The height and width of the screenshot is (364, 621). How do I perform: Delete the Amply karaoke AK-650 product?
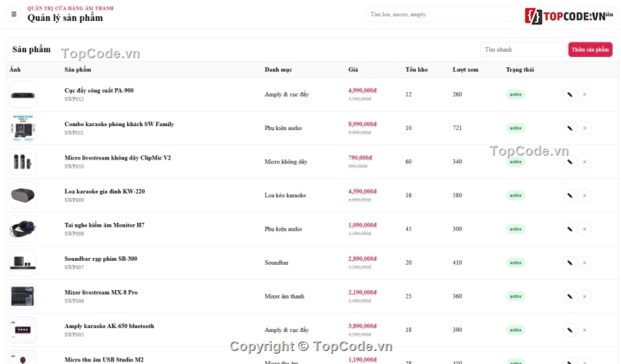[x=584, y=330]
